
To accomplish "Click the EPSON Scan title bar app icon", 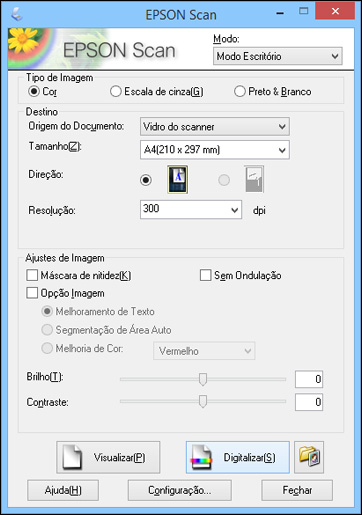I will tap(17, 14).
